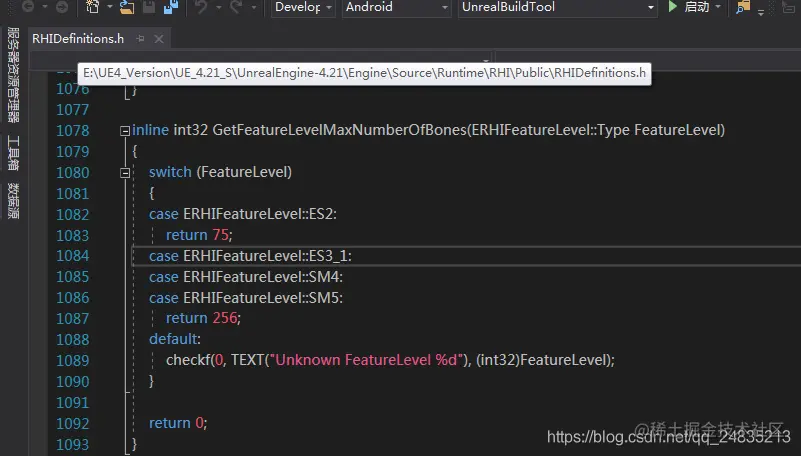
Task: Click the GetFeatureLevelMaxNumberOfBones function name
Action: pos(340,130)
